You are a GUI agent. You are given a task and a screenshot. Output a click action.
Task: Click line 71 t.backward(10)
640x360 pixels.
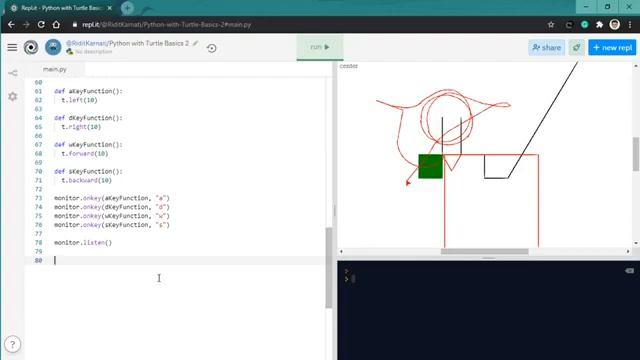click(x=87, y=180)
